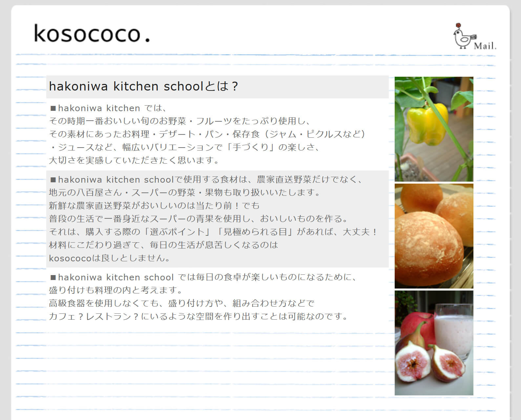Viewport: 521px width, 420px height.
Task: Click the line starting "地元の八百屋さん・スーパーの野菜"
Action: [184, 192]
